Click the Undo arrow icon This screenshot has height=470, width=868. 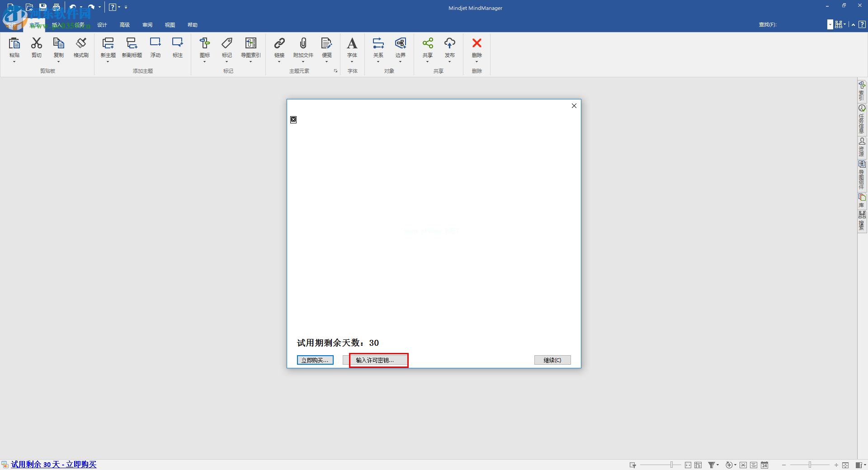73,7
